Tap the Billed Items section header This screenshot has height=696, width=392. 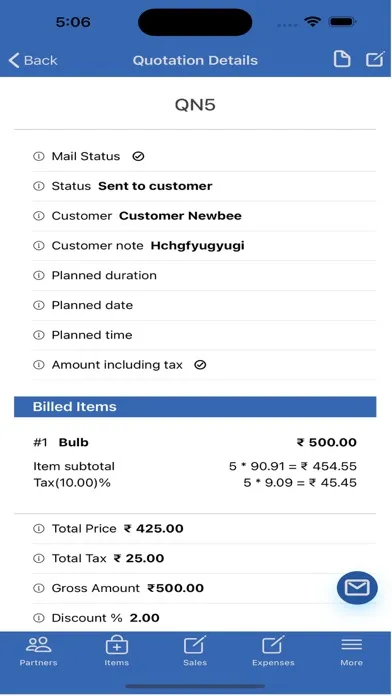tap(195, 407)
